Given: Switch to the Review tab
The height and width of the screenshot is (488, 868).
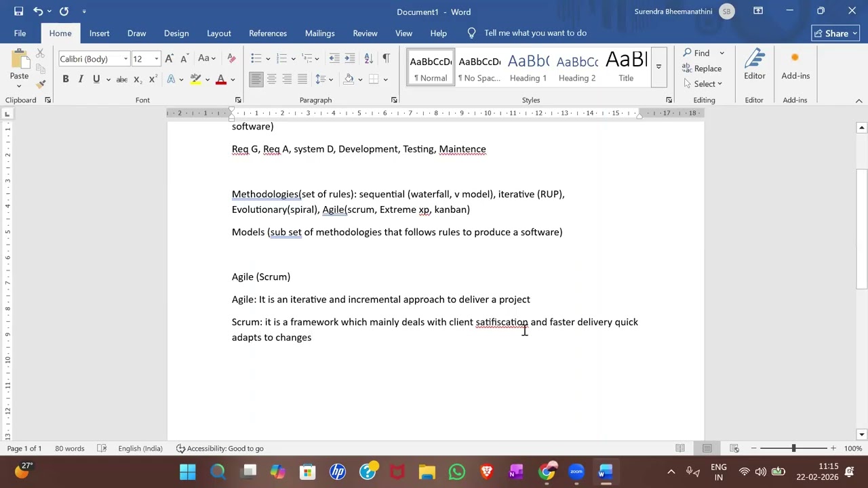Looking at the screenshot, I should click(365, 33).
